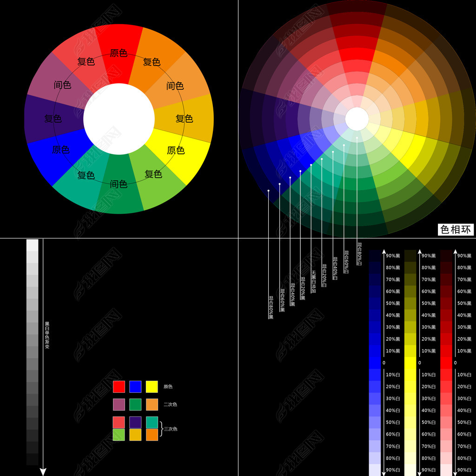The image size is (476, 476).
Task: Click the 二次色 legend label
Action: pos(171,404)
